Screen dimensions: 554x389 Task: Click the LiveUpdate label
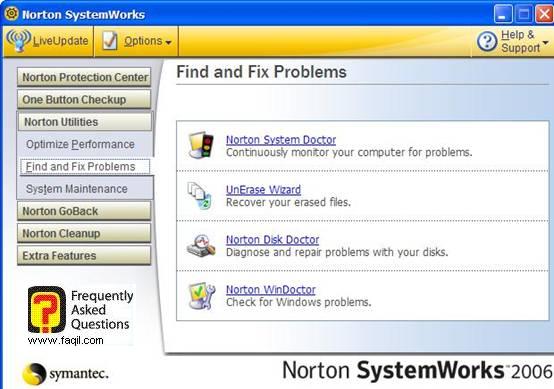[60, 41]
